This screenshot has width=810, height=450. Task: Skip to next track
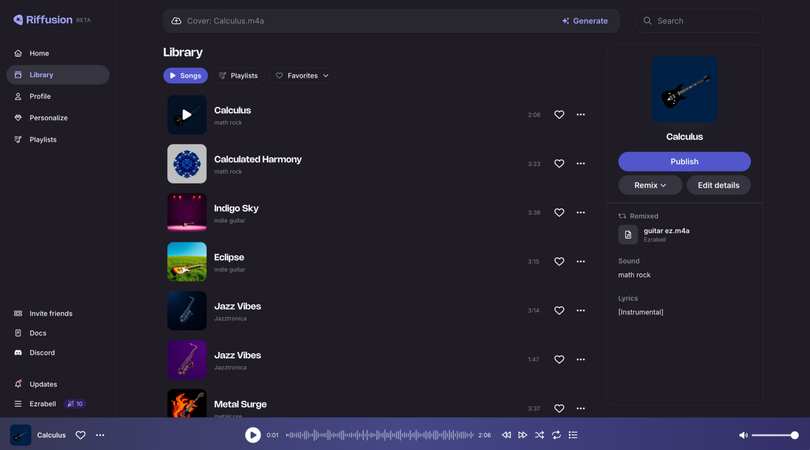[x=523, y=435]
